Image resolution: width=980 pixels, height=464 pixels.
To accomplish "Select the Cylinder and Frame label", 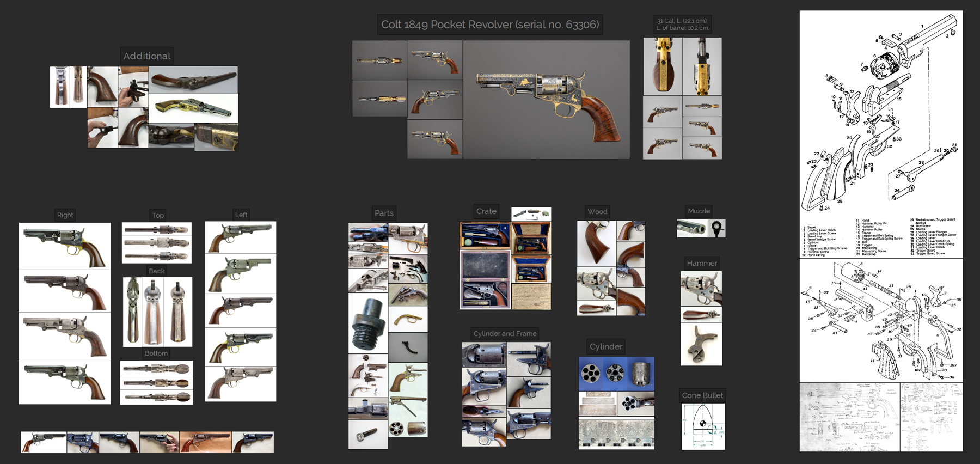I will 505,334.
